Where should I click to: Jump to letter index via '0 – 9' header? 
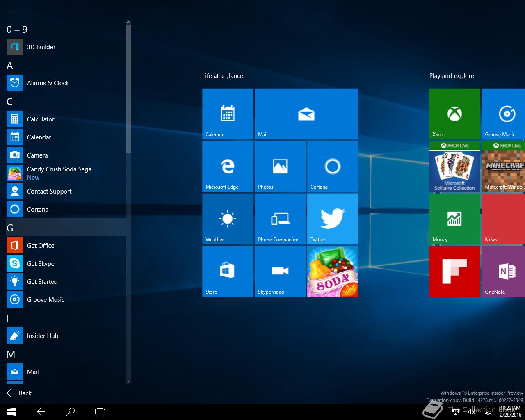(x=66, y=29)
